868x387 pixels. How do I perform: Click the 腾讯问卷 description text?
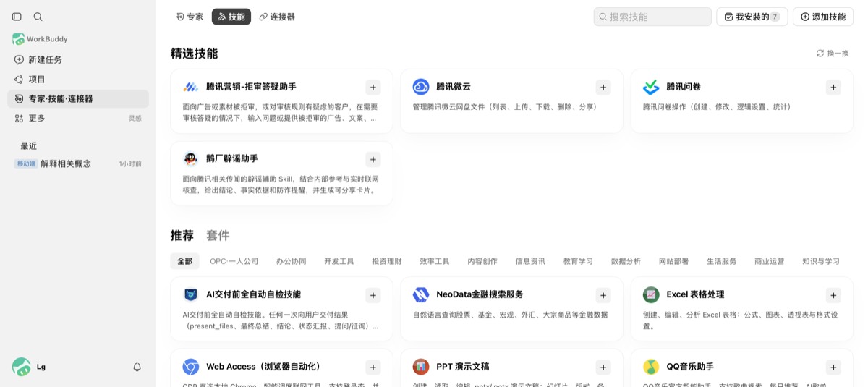pyautogui.click(x=717, y=107)
